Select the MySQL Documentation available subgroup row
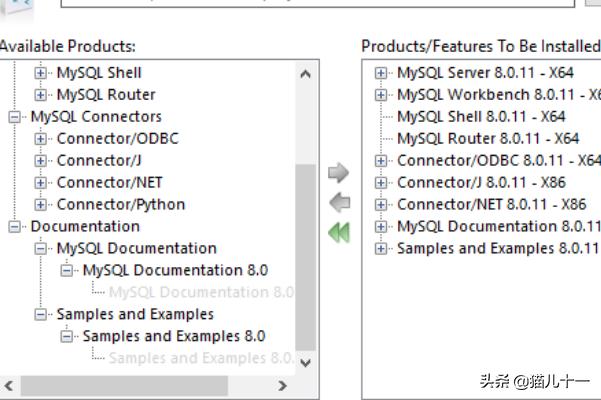The width and height of the screenshot is (601, 400). tap(137, 249)
